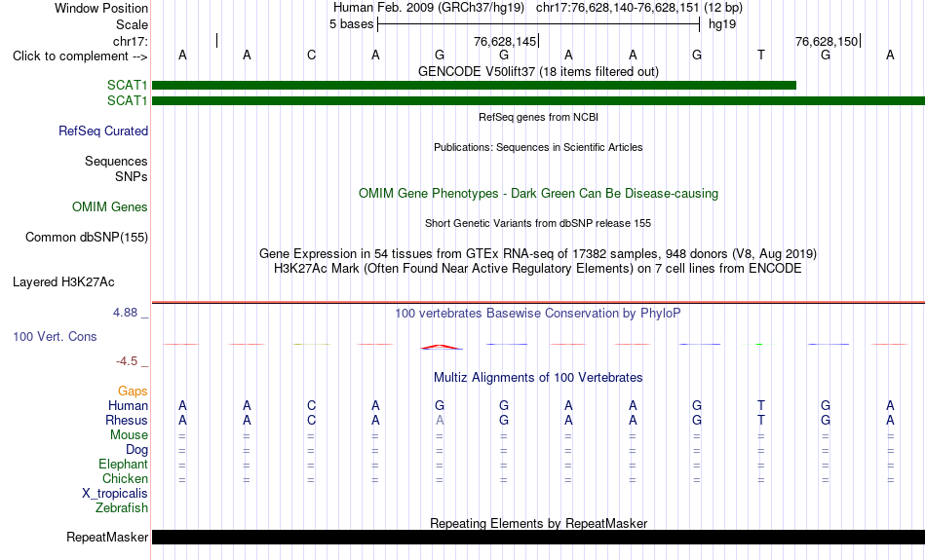
Task: Click 'Click to complement -->' label
Action: pos(80,56)
